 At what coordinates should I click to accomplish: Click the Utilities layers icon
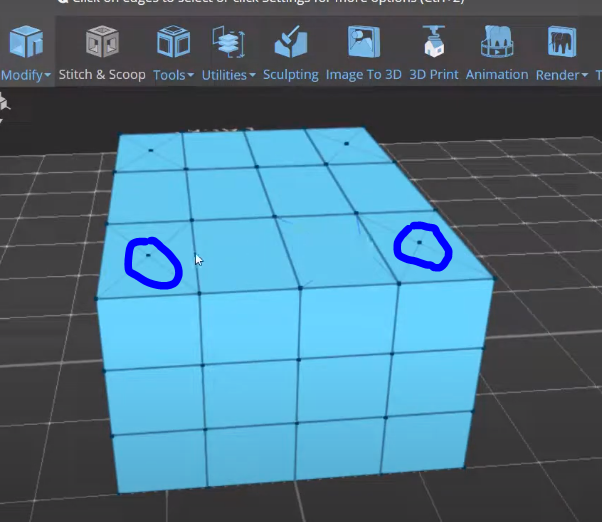229,42
